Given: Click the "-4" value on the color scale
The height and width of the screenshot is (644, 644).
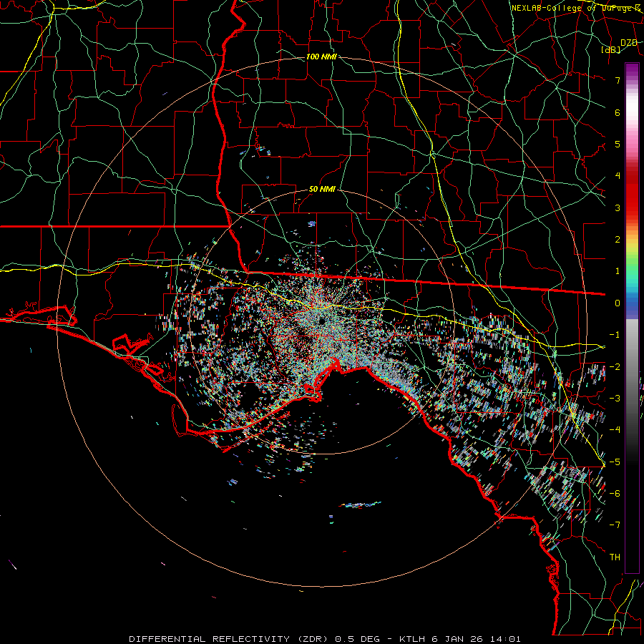Looking at the screenshot, I should pyautogui.click(x=615, y=430).
